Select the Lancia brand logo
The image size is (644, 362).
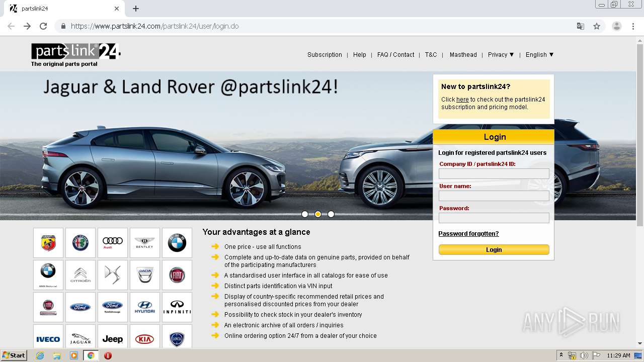point(177,336)
